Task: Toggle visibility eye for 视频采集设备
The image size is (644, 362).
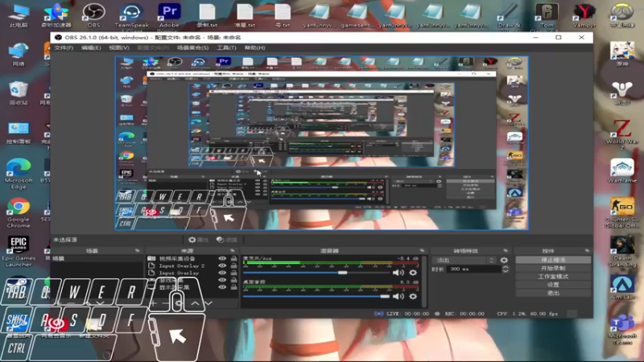Action: (222, 258)
